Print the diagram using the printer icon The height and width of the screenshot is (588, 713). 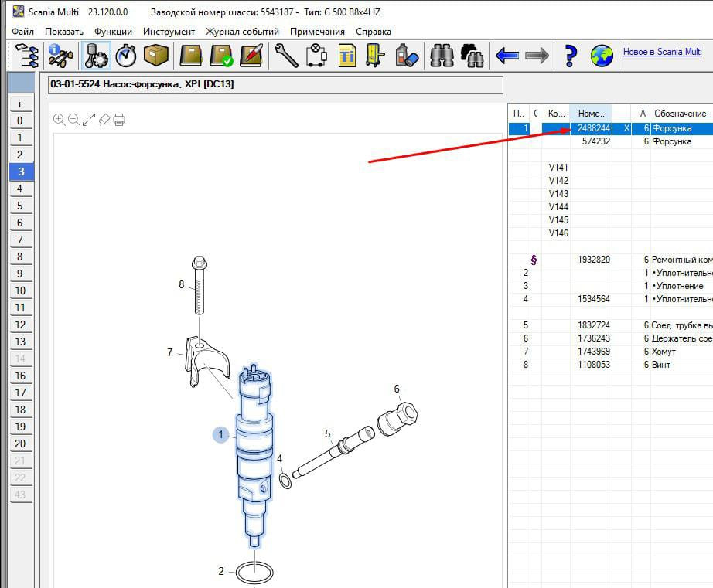tap(118, 119)
